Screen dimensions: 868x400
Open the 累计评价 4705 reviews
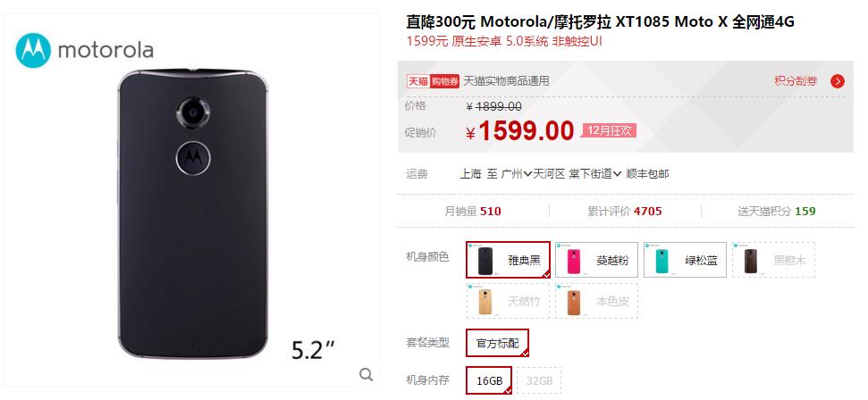tap(625, 211)
